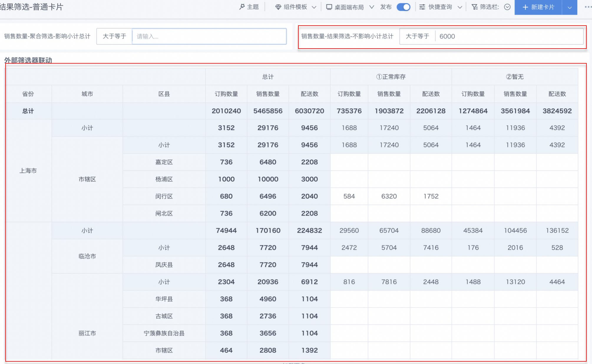Open the 主题 settings
Viewport: 592px width, 364px height.
click(249, 7)
